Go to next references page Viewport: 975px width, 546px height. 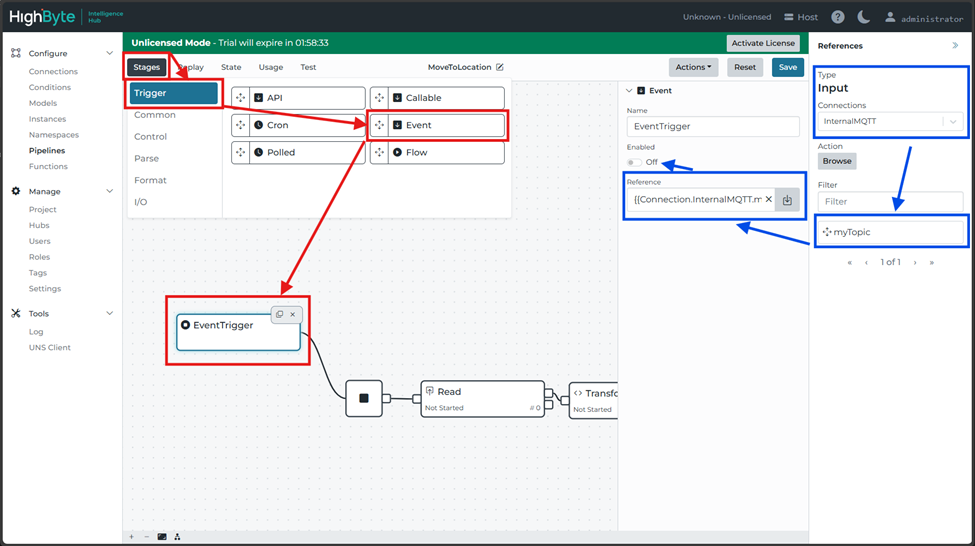pos(915,262)
